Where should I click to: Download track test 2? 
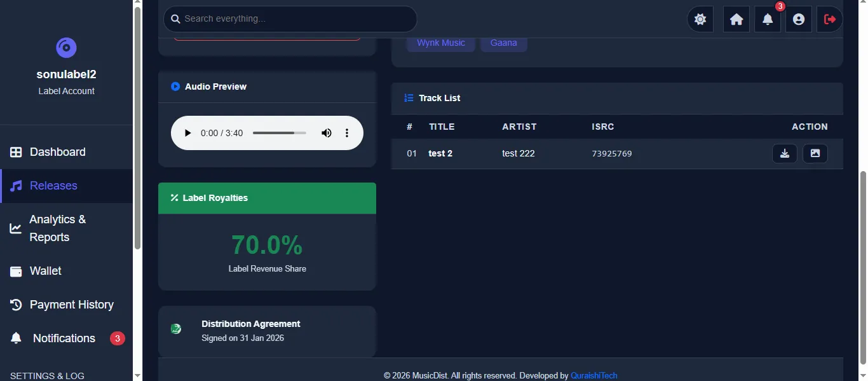(785, 153)
